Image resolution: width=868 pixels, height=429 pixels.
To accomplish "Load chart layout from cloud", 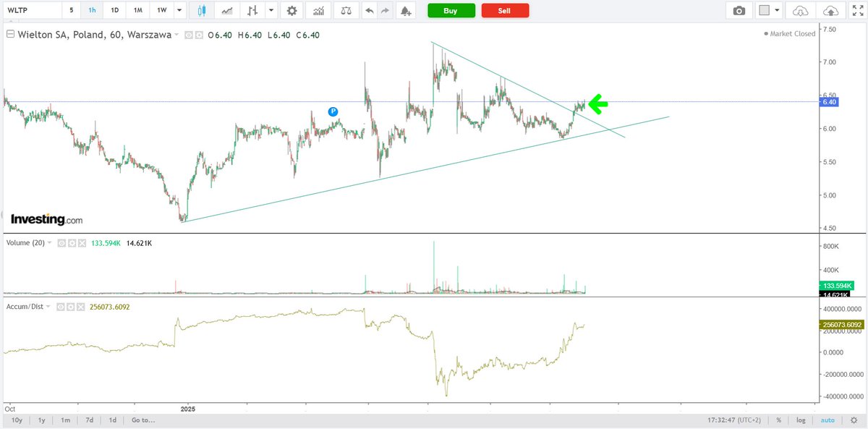I will [800, 11].
